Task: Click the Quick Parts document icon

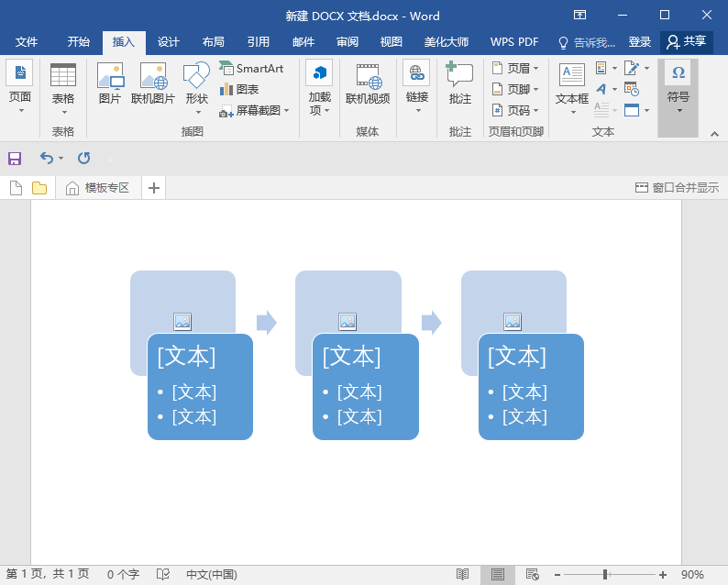Action: pyautogui.click(x=601, y=68)
